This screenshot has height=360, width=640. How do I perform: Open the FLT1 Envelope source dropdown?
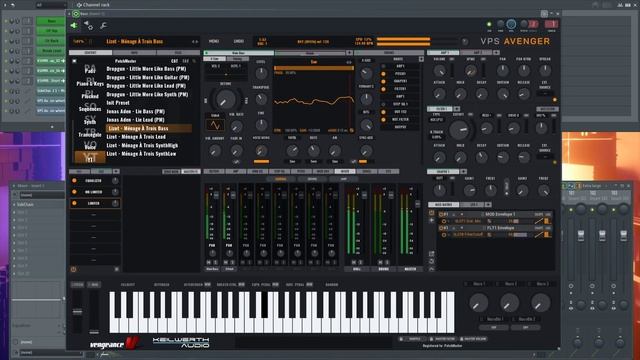pyautogui.click(x=500, y=228)
